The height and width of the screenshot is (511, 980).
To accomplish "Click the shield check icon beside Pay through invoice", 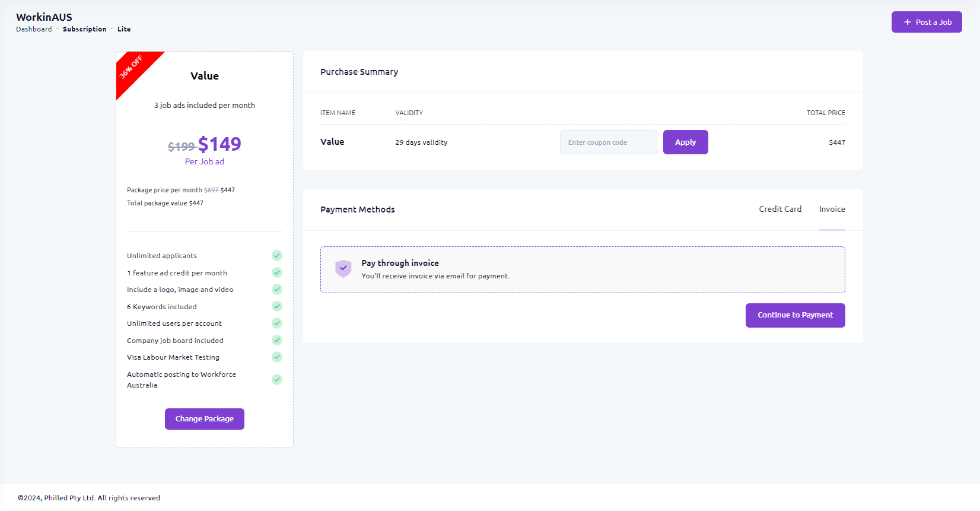I will [343, 269].
